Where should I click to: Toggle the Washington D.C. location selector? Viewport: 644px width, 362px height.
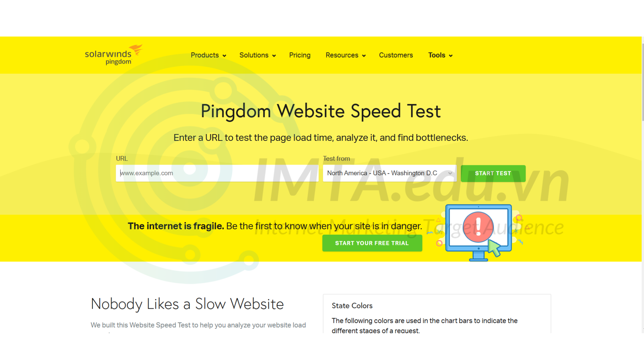(x=389, y=173)
